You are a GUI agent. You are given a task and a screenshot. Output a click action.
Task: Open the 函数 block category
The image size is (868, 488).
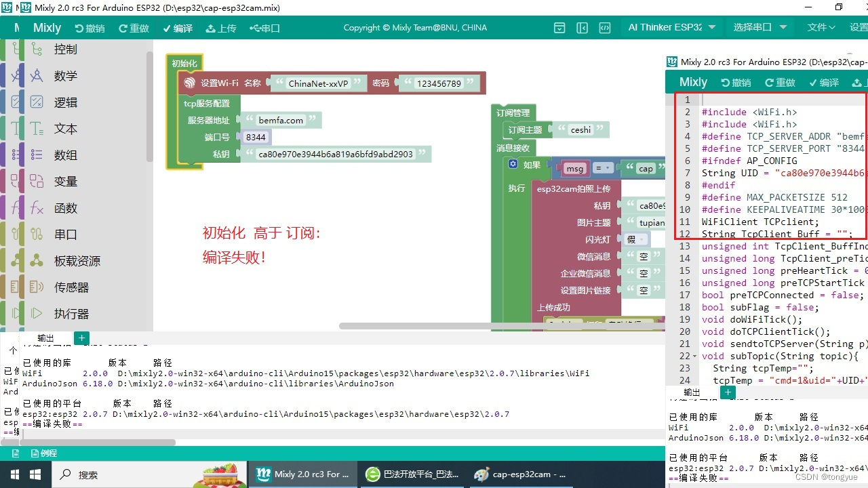click(65, 208)
